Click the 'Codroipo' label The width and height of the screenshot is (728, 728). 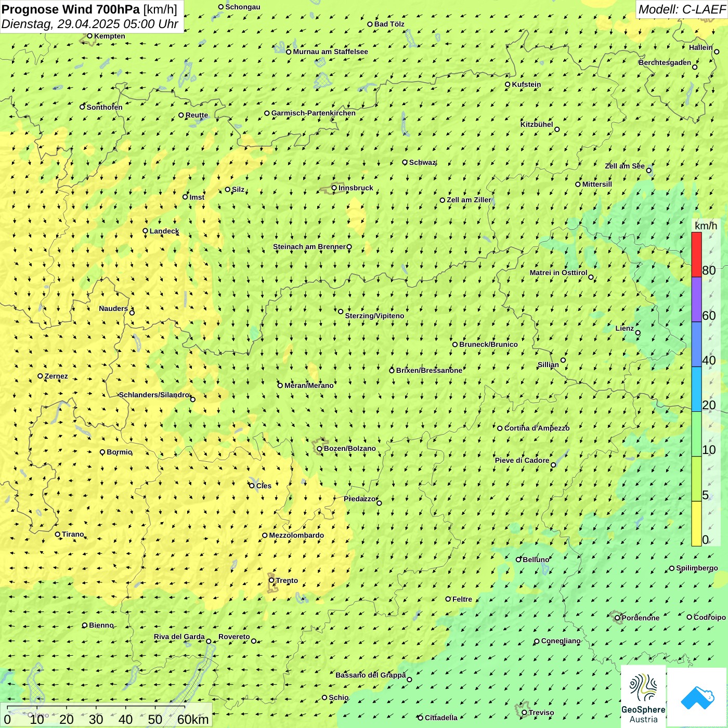click(710, 617)
